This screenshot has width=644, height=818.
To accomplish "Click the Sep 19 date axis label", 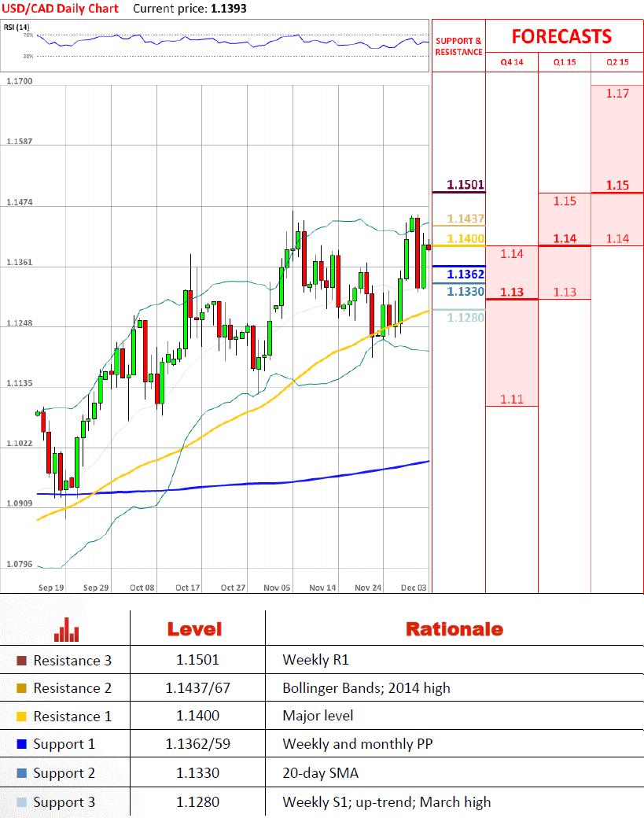I will 51,588.
